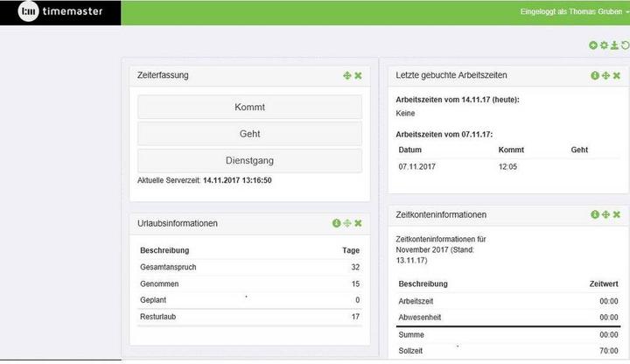
Task: Click the Abwesenheit row label
Action: coord(419,318)
